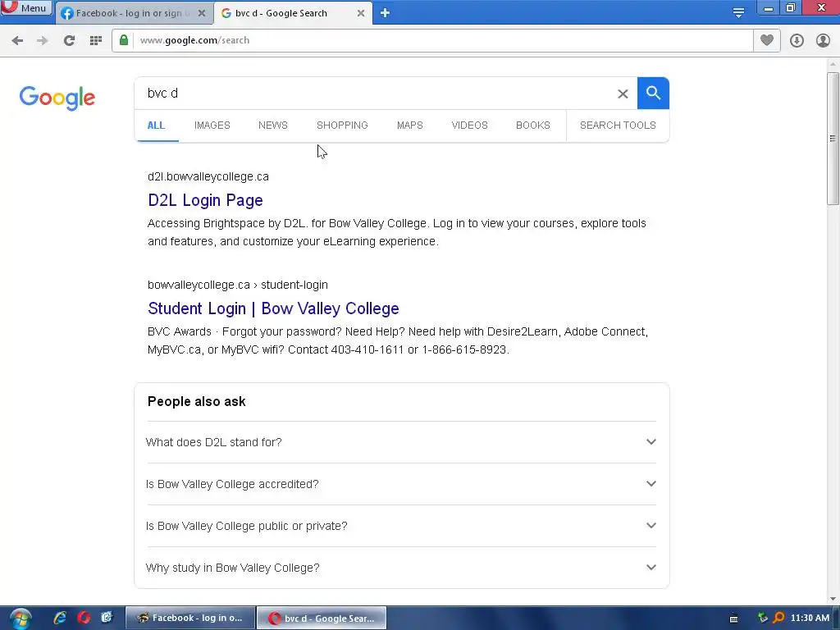This screenshot has width=840, height=630.
Task: Close the Facebook tab
Action: pyautogui.click(x=202, y=13)
